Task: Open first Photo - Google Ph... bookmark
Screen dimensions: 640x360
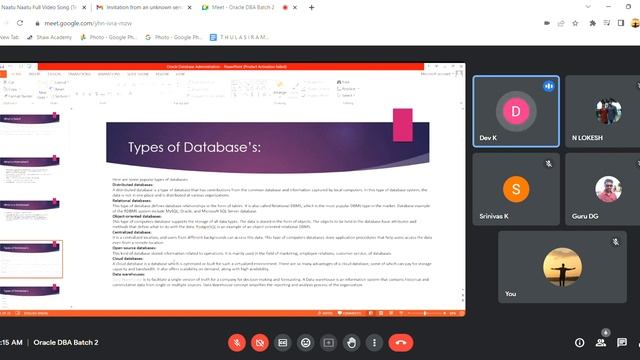Action: (x=108, y=37)
